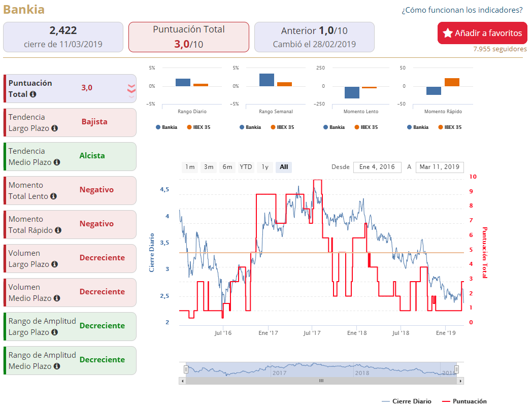Click the Bankia page title
The image size is (532, 409).
point(24,9)
